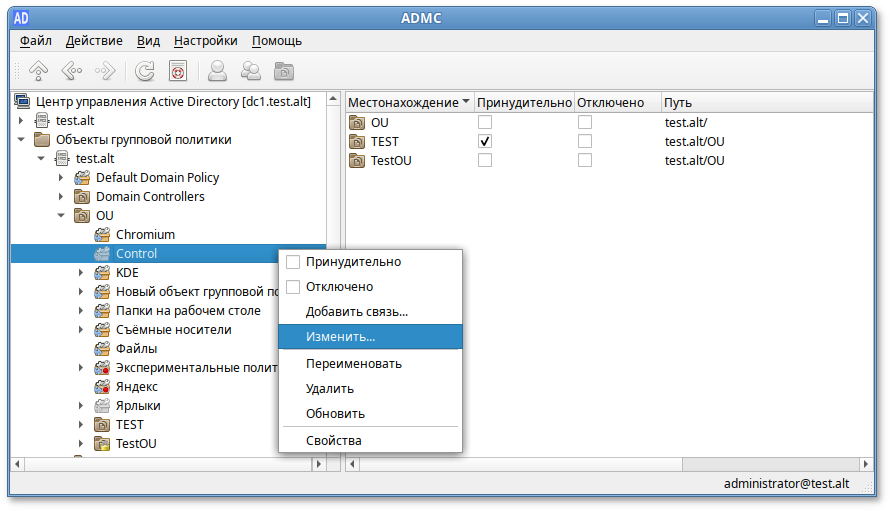Click the KDE policy icon
The height and width of the screenshot is (511, 890).
pyautogui.click(x=102, y=273)
